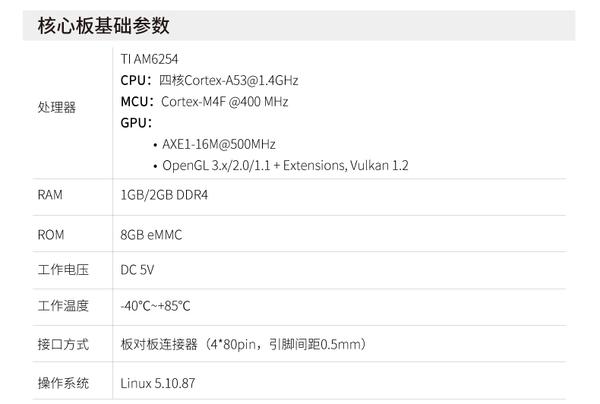600x404 pixels.
Task: Select the AXE1-16M@500MHz bullet item
Action: click(x=219, y=144)
